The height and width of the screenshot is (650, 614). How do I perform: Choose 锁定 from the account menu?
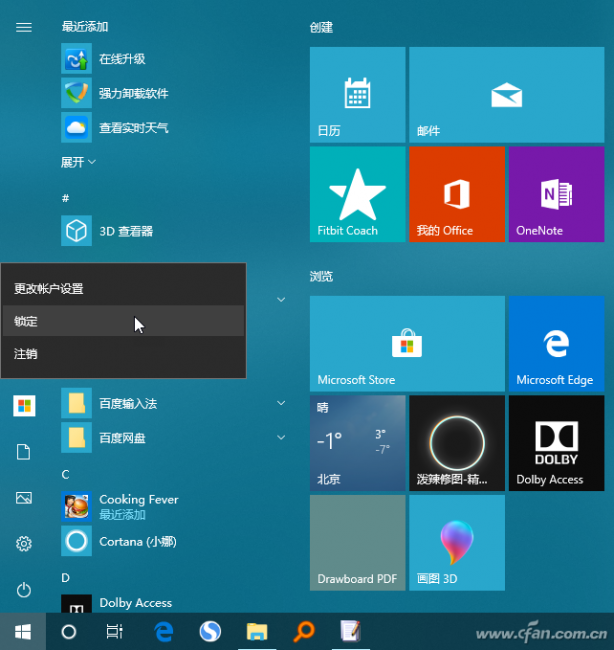[124, 321]
